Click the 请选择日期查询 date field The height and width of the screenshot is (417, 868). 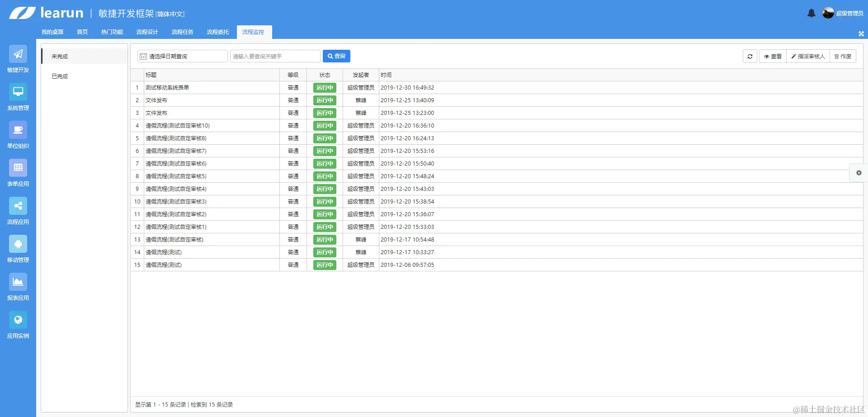(x=183, y=56)
